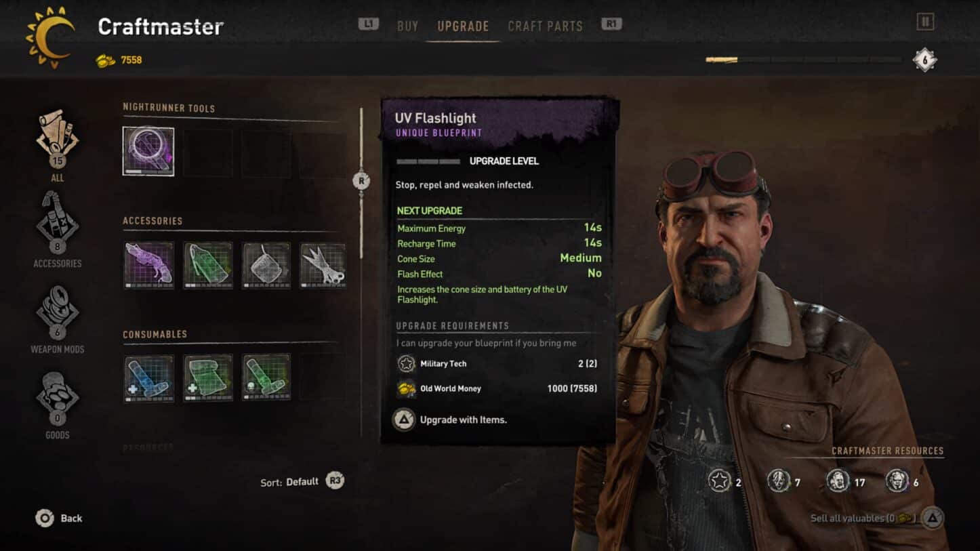Switch to the Buy tab
Viewport: 980px width, 551px height.
[x=407, y=26]
